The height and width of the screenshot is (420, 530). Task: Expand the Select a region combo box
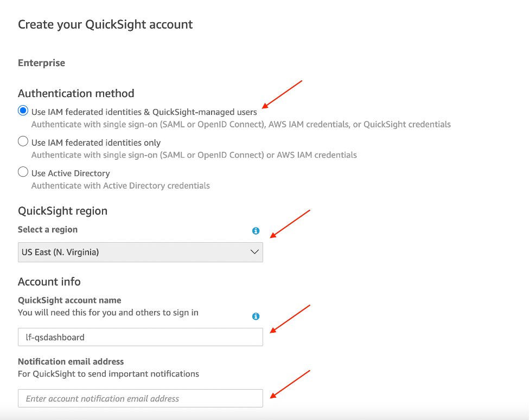point(140,252)
